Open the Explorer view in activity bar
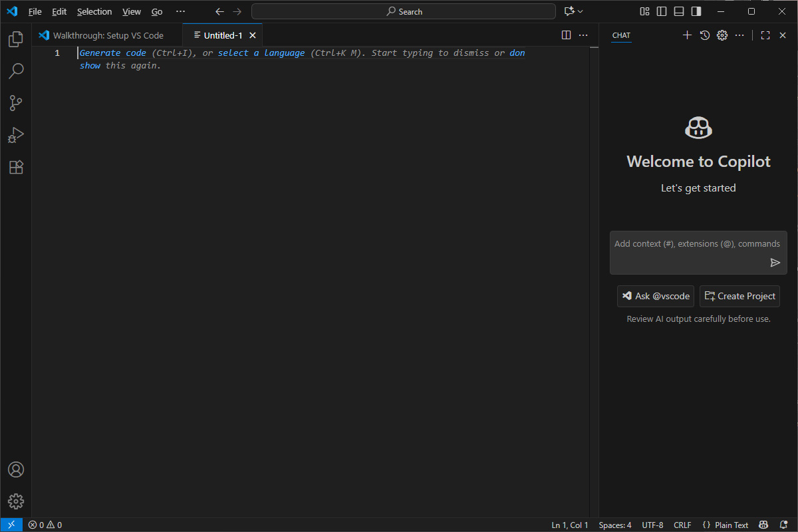 pos(16,39)
